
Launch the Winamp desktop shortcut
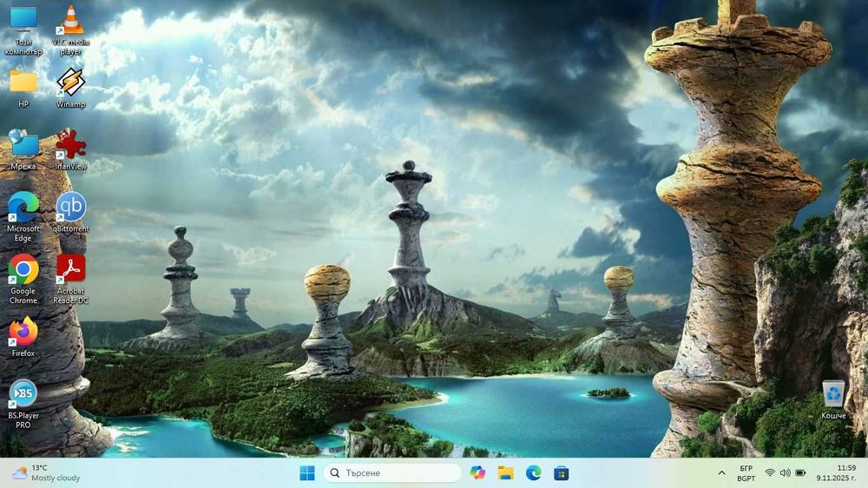tap(71, 89)
